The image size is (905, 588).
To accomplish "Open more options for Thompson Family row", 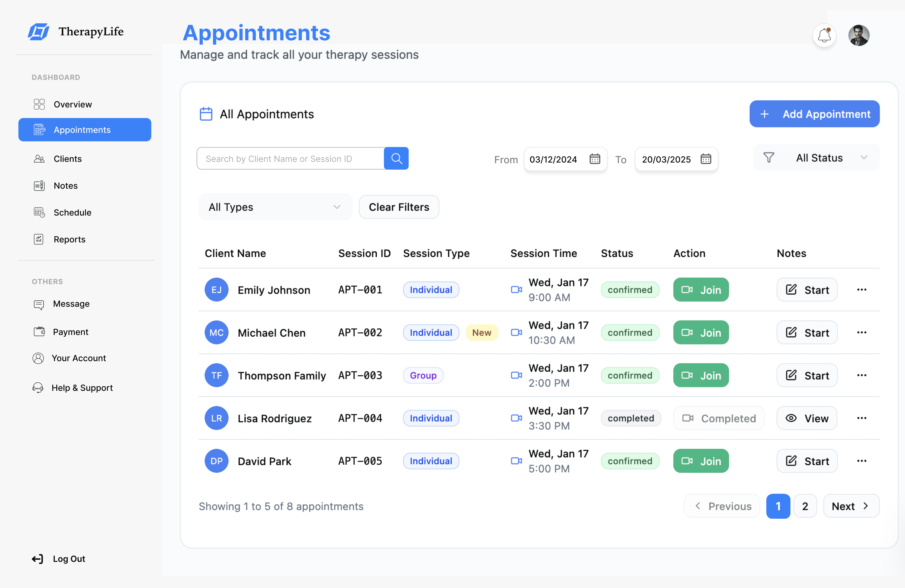I will click(861, 375).
